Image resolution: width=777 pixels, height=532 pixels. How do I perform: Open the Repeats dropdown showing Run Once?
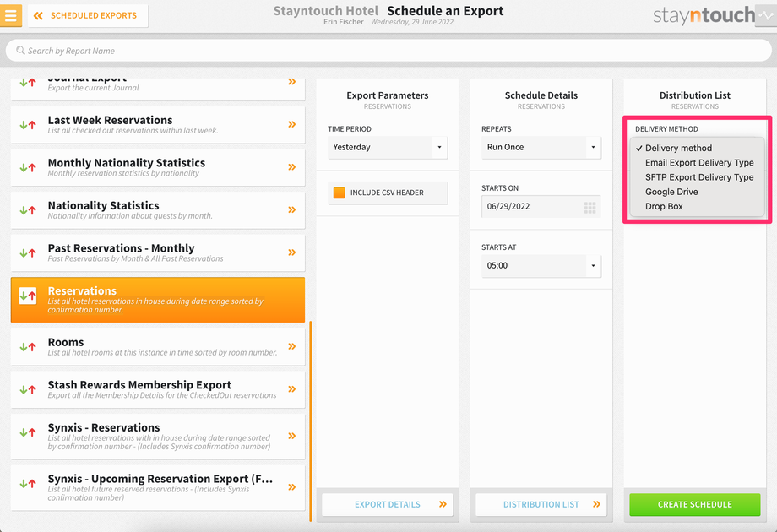(541, 147)
